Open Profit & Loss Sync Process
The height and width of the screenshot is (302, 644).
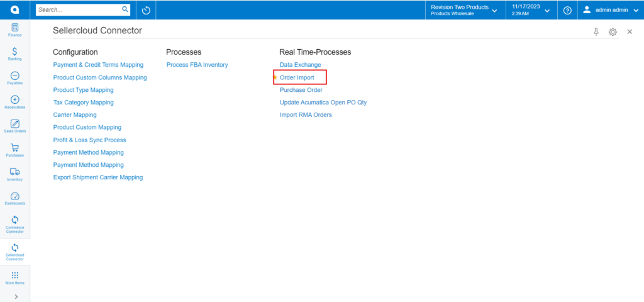pos(89,140)
